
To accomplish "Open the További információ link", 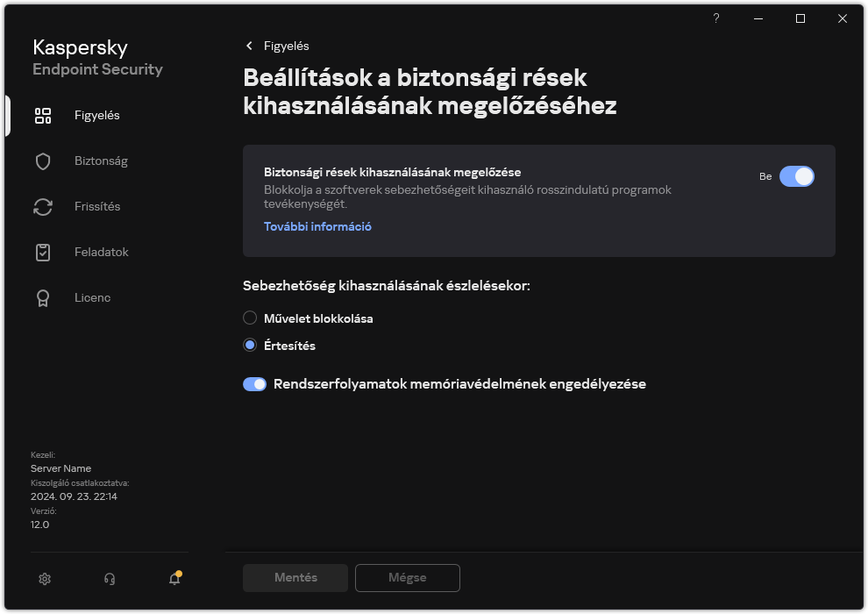I will tap(317, 226).
